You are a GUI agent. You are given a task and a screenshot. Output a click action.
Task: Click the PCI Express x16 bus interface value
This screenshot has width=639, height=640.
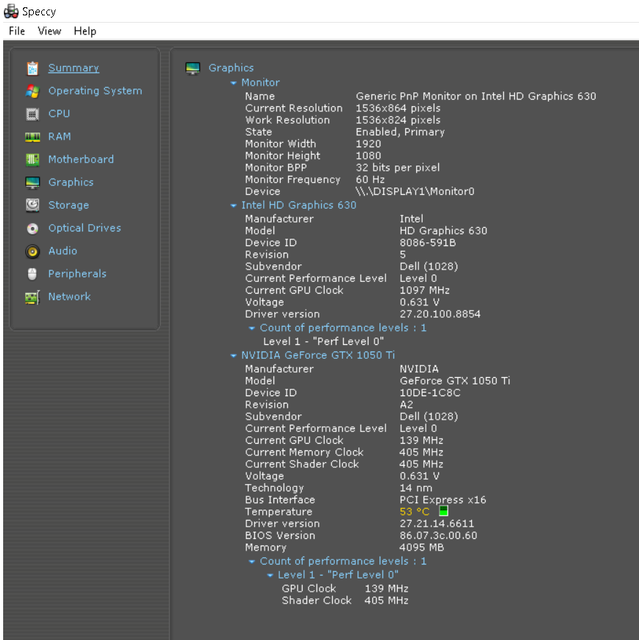[x=443, y=500]
